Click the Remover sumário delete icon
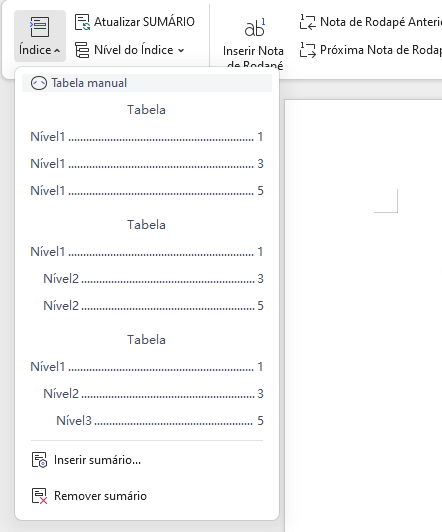This screenshot has width=442, height=532. (39, 496)
